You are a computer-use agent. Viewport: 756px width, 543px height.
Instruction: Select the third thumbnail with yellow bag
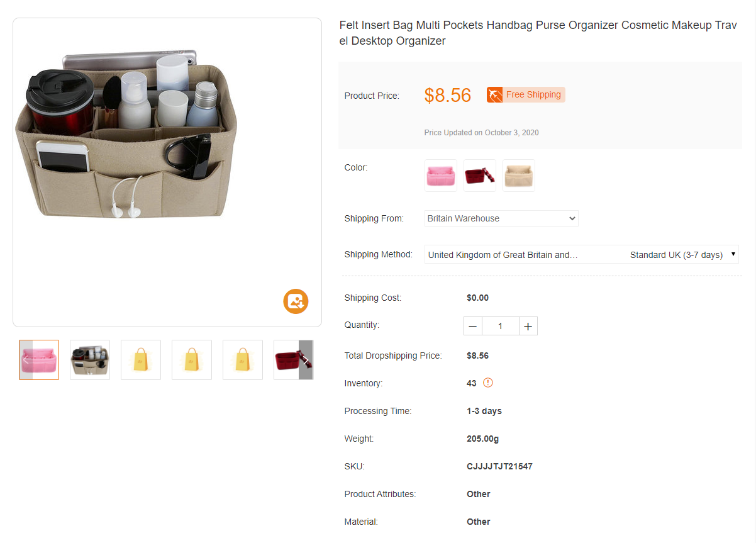coord(141,360)
